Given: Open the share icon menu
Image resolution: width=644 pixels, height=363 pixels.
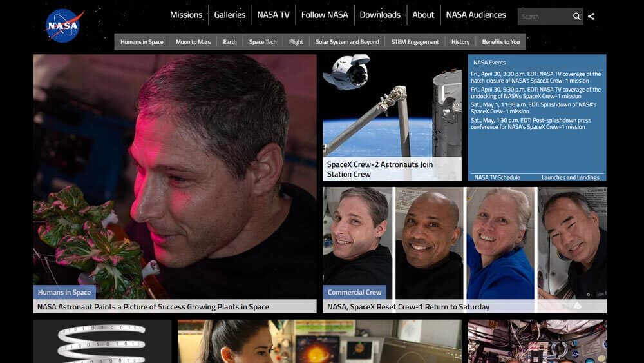Looking at the screenshot, I should pyautogui.click(x=591, y=17).
